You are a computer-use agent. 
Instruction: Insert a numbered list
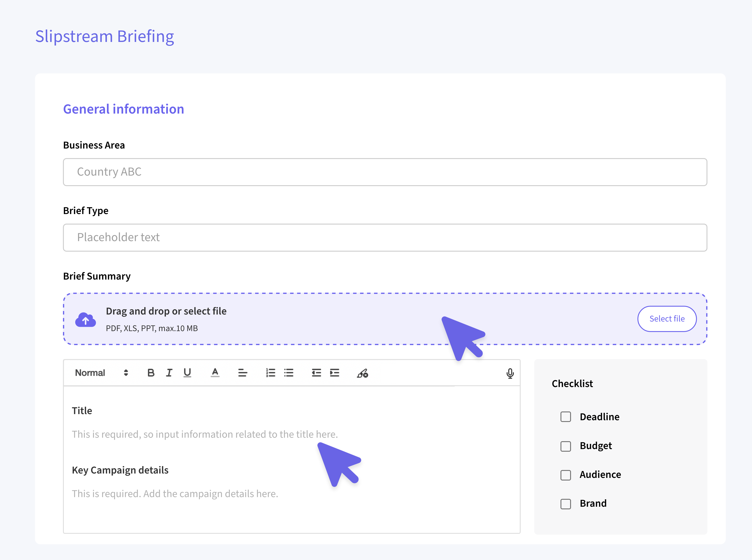point(270,373)
